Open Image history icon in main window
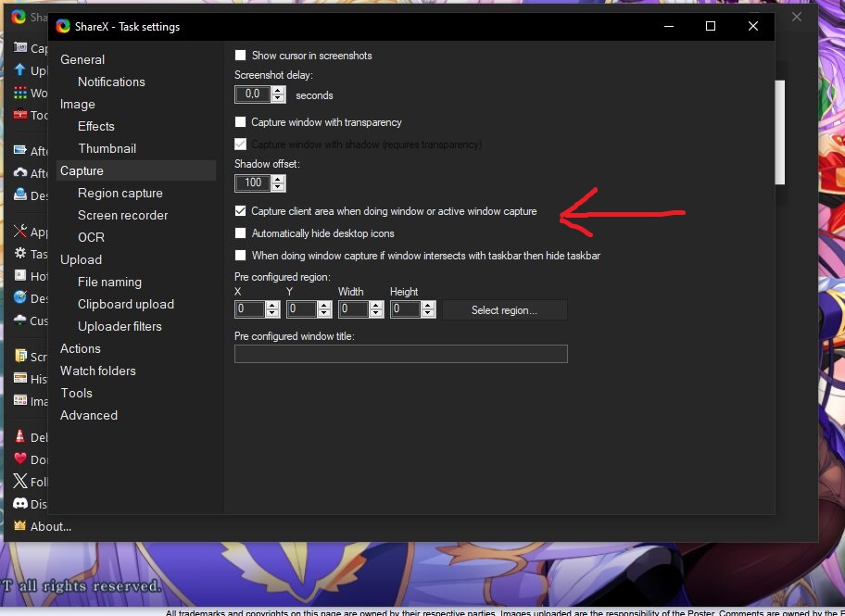The width and height of the screenshot is (845, 616). tap(20, 400)
